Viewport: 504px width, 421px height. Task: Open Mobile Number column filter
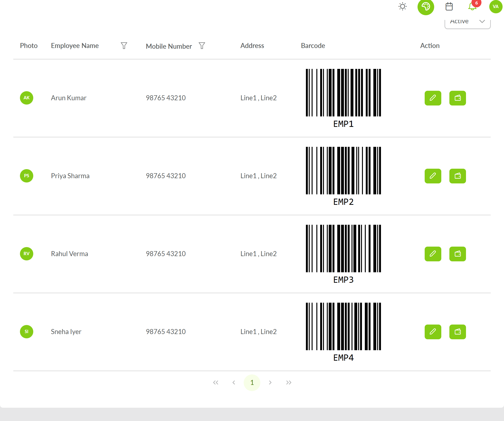pos(202,46)
